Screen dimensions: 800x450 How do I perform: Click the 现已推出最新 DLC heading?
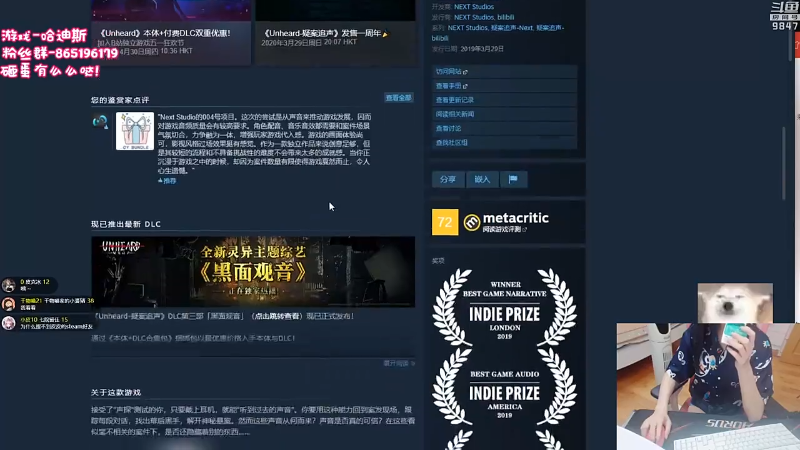[x=126, y=224]
